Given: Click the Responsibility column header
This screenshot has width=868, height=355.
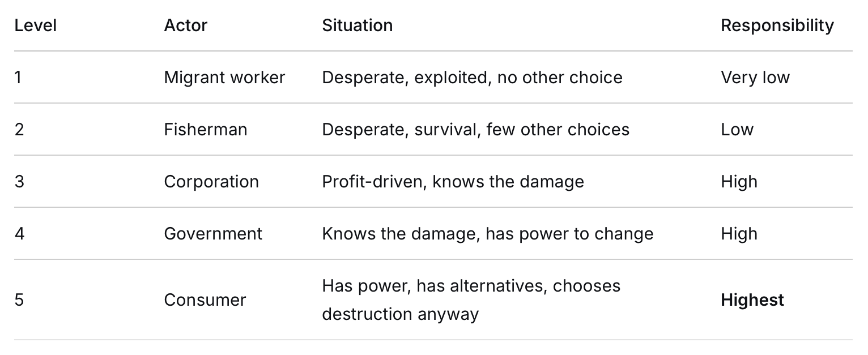Looking at the screenshot, I should (777, 25).
